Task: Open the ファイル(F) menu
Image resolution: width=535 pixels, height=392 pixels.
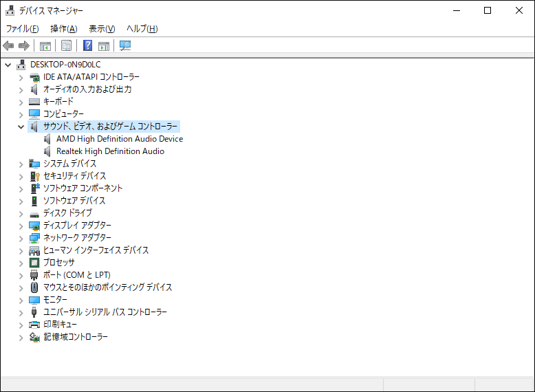Action: (x=23, y=29)
